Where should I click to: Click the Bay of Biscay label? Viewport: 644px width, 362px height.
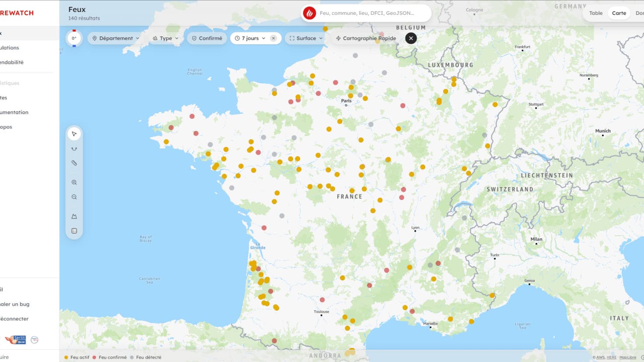146,239
